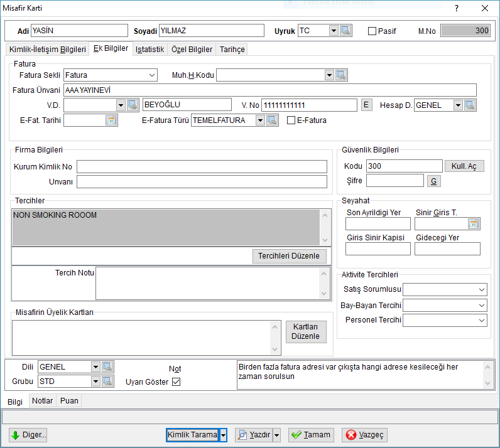Click the Tercih Notu text area

click(208, 283)
